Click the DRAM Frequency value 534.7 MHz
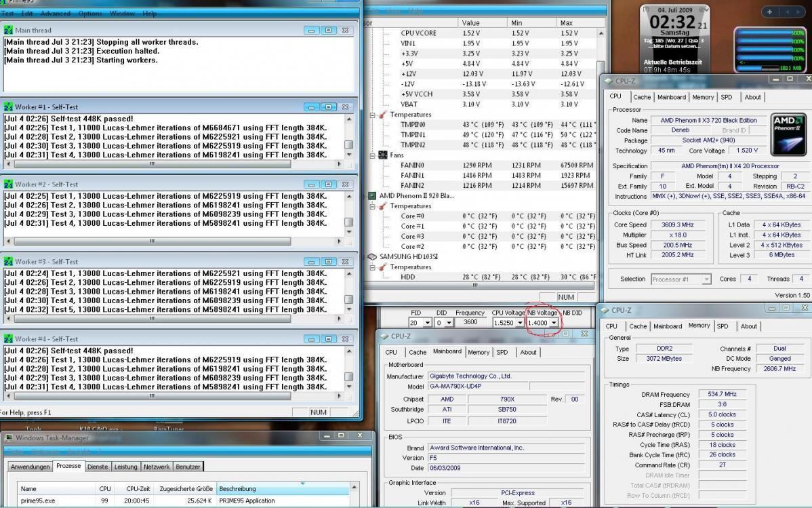Screen dimensions: 812x508 coord(723,394)
